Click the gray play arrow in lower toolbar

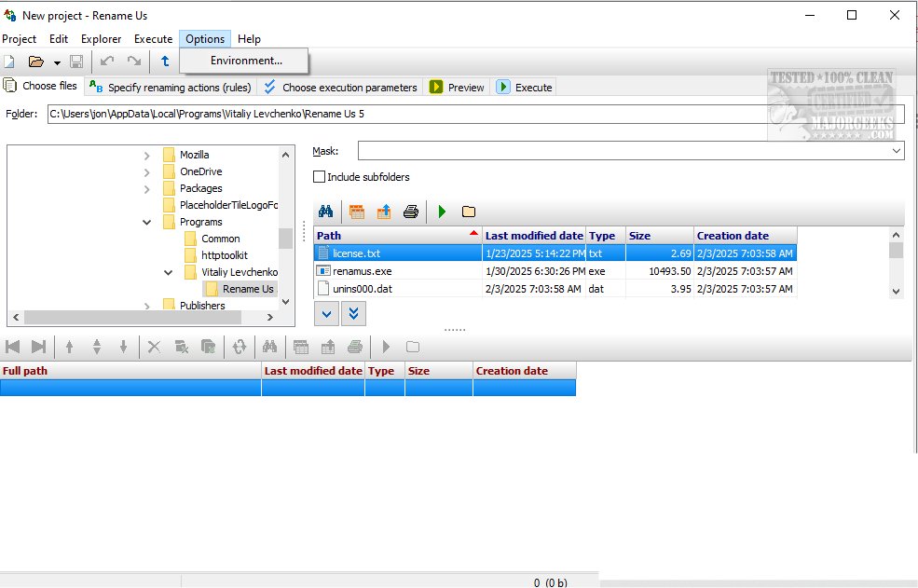pos(386,347)
